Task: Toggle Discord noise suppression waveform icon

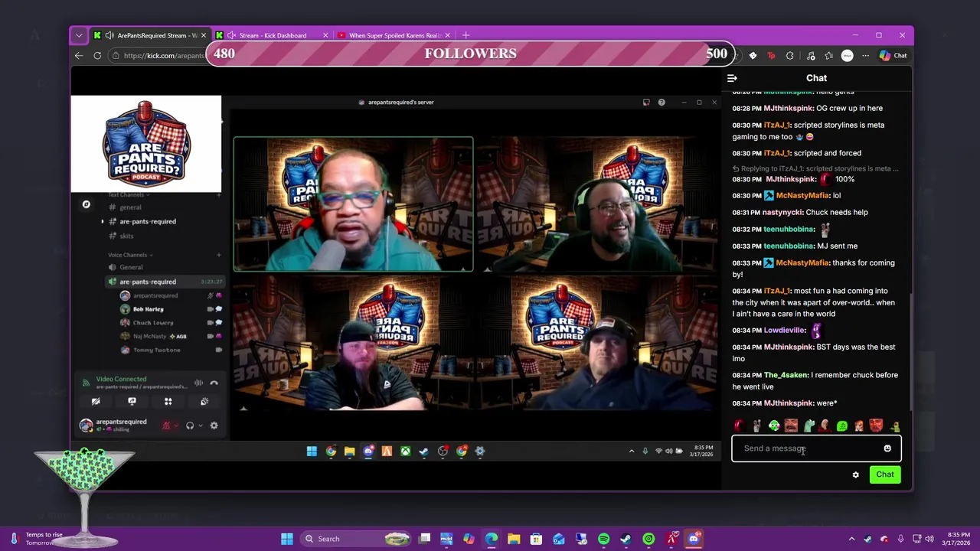Action: 198,383
